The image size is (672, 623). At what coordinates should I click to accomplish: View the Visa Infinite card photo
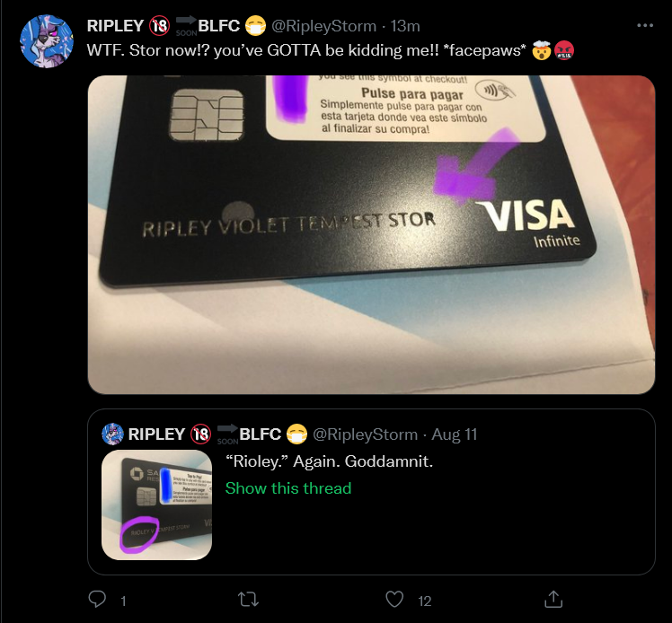[x=371, y=234]
